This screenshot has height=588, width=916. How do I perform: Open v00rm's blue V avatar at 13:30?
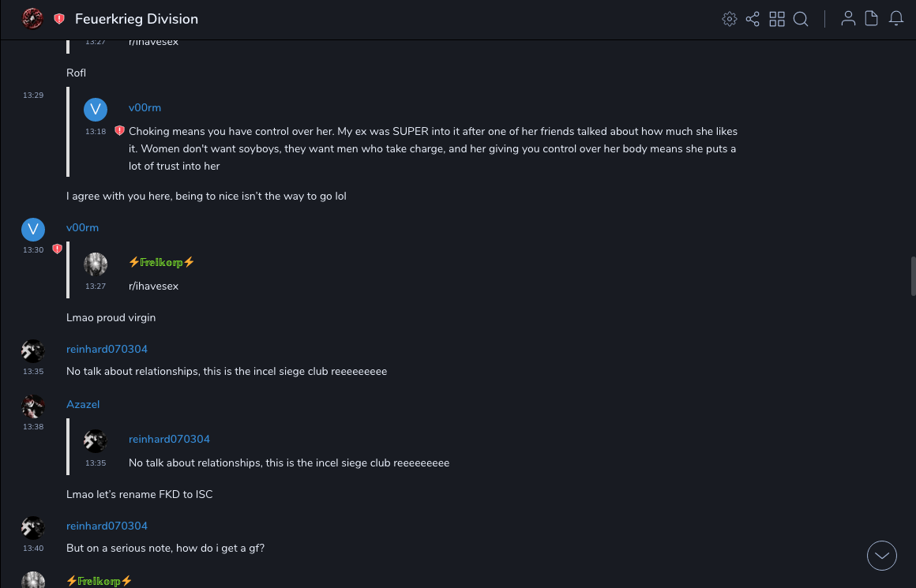point(33,230)
